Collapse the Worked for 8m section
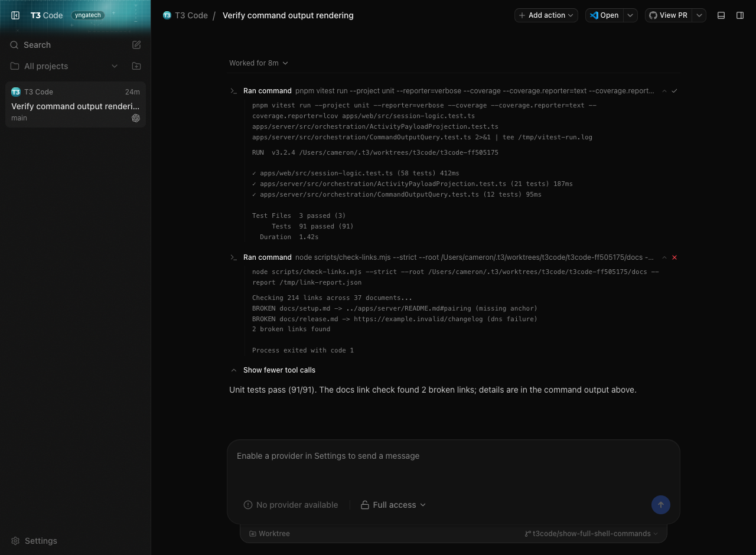The height and width of the screenshot is (555, 756). (x=259, y=63)
